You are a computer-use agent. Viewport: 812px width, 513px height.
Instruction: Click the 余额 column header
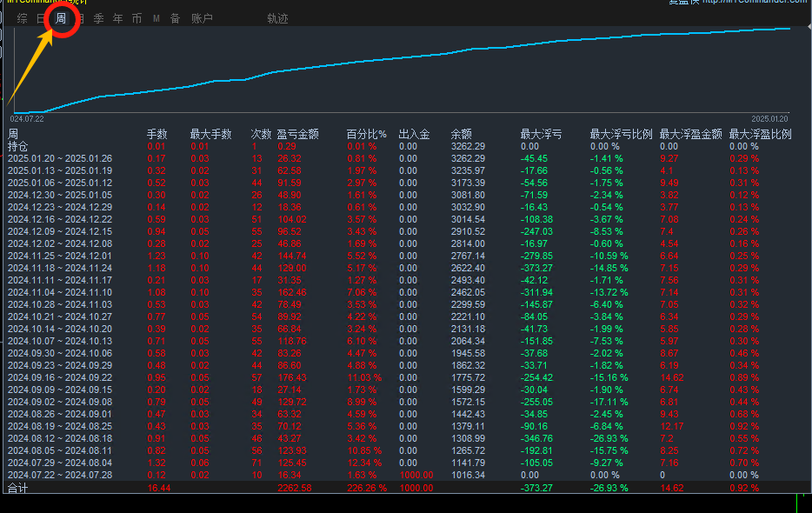coord(462,134)
